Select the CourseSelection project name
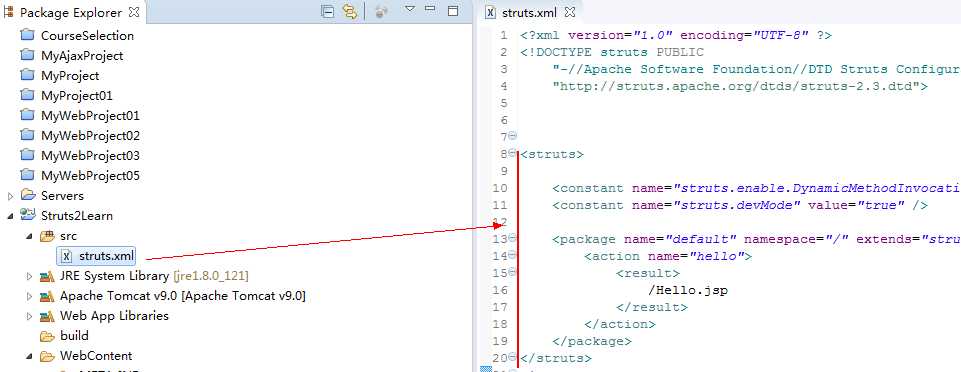Viewport: 961px width, 372px height. click(x=87, y=36)
